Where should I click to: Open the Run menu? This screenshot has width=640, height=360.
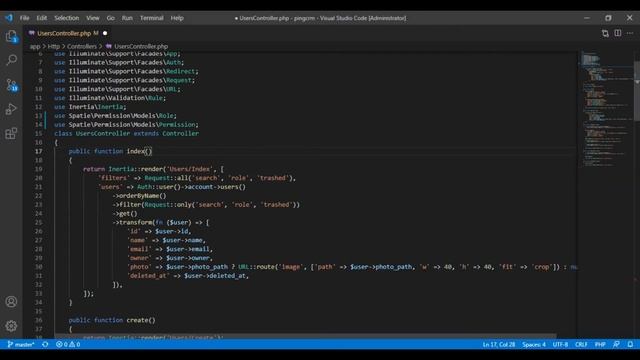click(x=127, y=18)
